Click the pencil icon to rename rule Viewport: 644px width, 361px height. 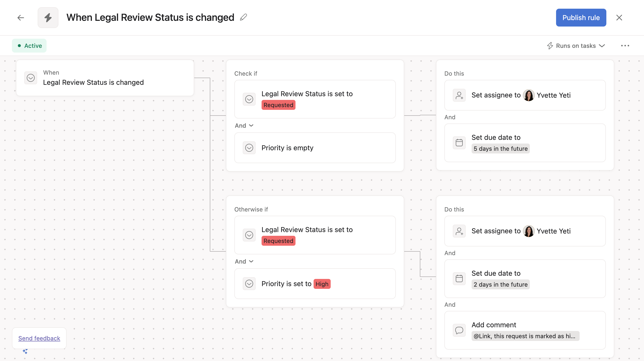coord(243,17)
